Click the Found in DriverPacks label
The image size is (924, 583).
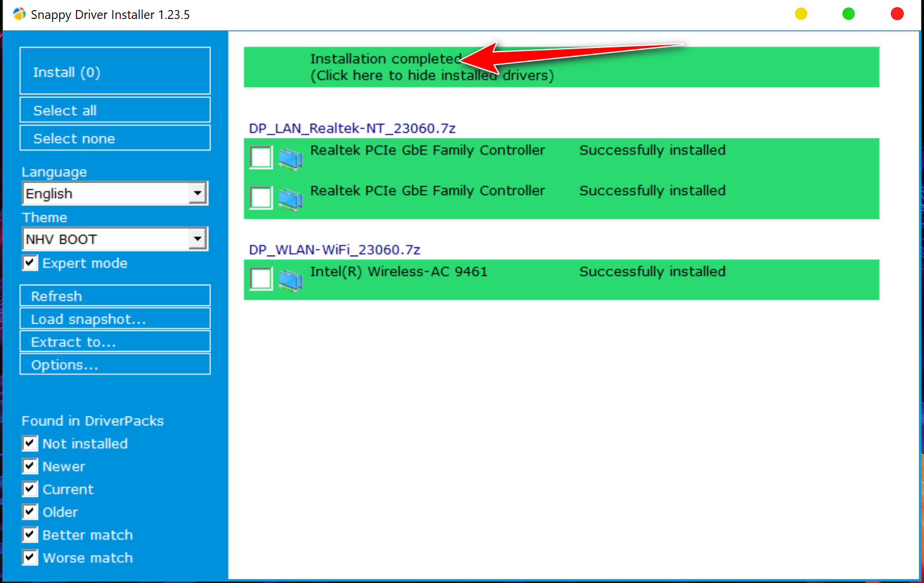click(x=93, y=420)
